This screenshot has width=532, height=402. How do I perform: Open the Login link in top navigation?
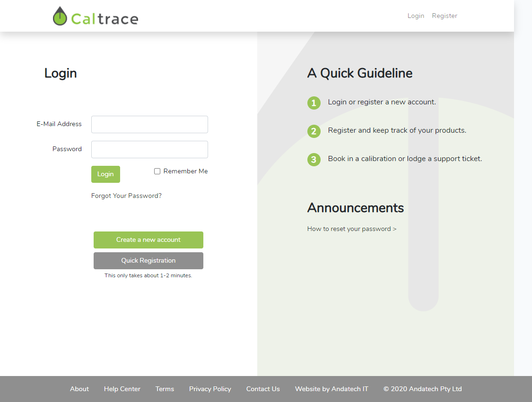tap(416, 16)
